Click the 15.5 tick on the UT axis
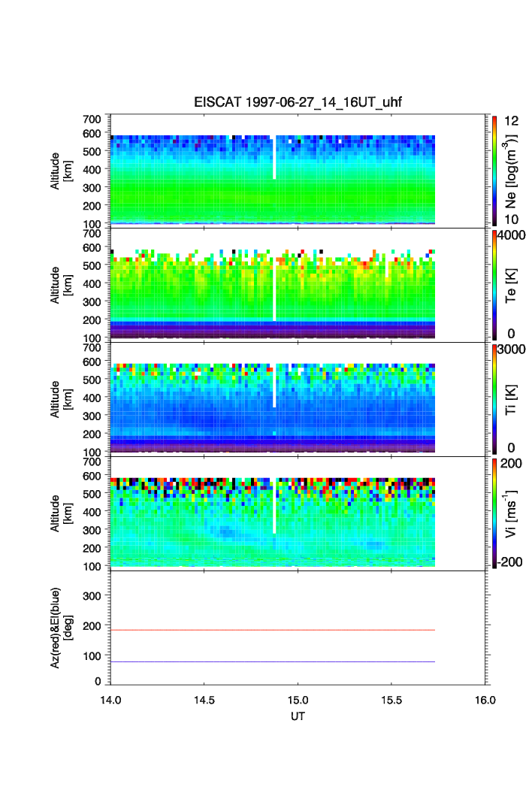The width and height of the screenshot is (532, 799). click(391, 700)
